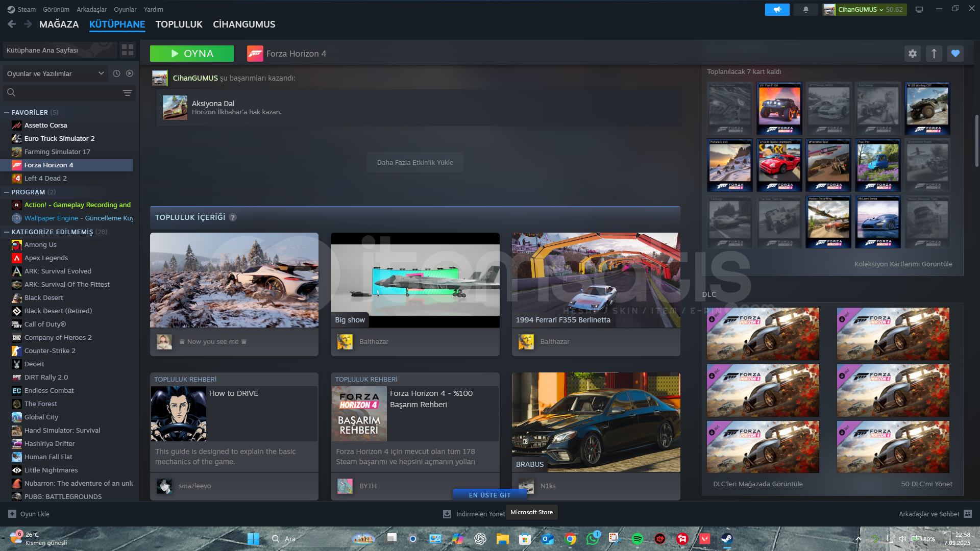
Task: Click the recent activity clock filter icon
Action: (116, 73)
